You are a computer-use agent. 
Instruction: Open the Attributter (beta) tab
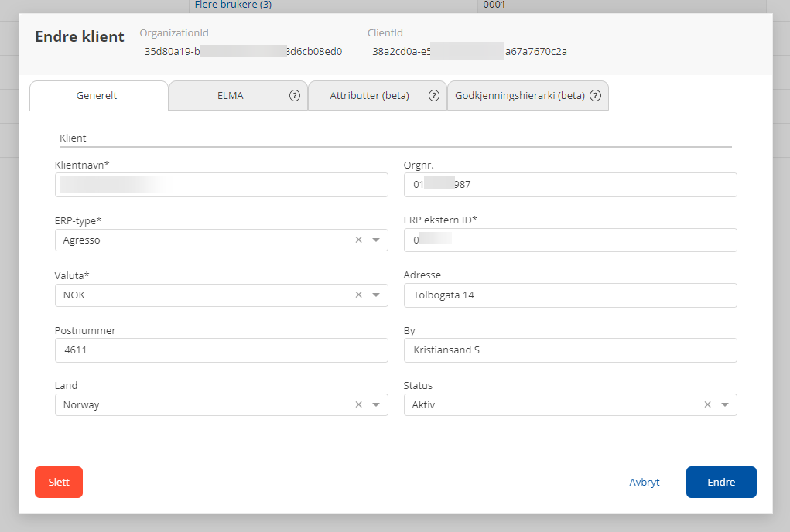point(369,96)
